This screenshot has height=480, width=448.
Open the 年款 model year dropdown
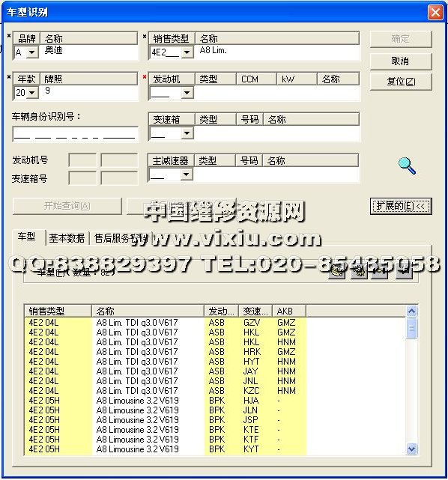32,92
